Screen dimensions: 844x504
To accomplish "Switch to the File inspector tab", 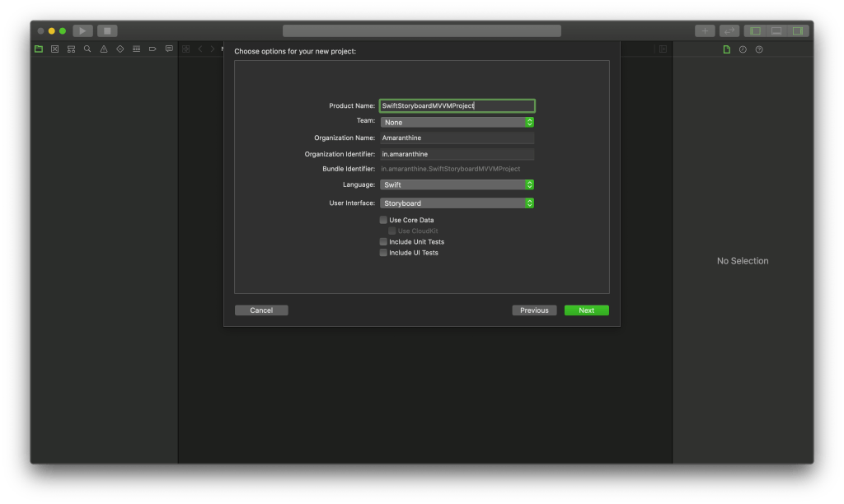I will (x=726, y=49).
